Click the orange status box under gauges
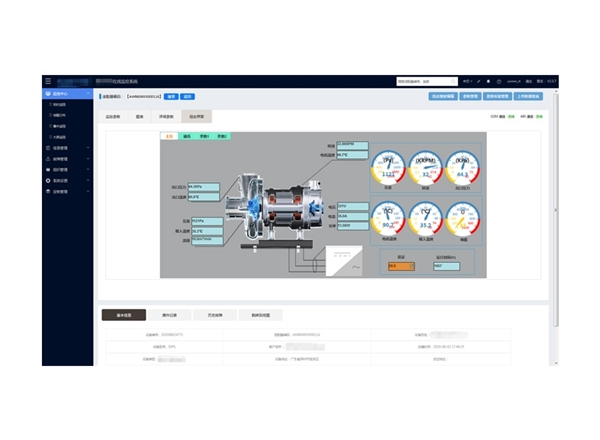 coord(400,266)
